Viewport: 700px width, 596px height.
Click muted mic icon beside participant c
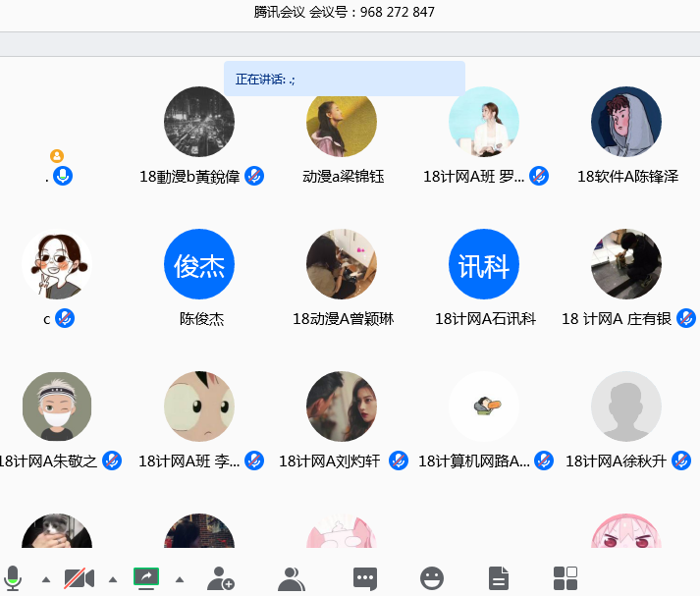point(65,318)
